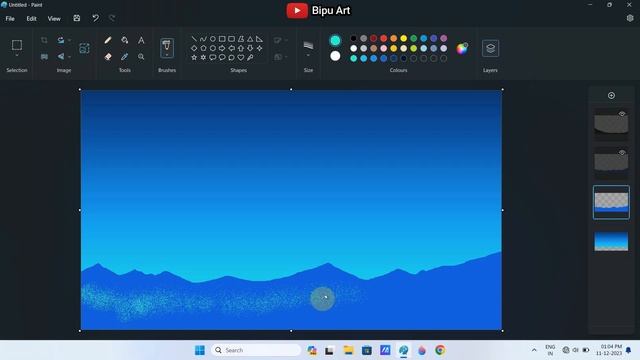Add a new layer with plus button
This screenshot has height=360, width=640.
click(611, 96)
